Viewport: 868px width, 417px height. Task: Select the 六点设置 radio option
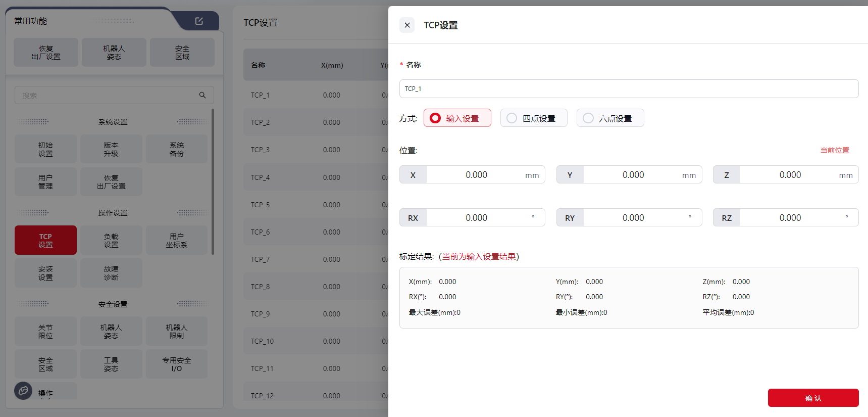(x=609, y=118)
